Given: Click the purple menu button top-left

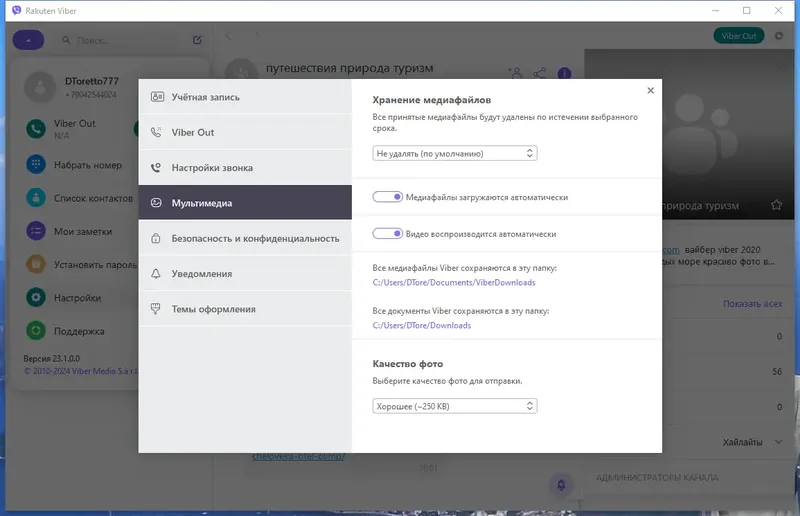Looking at the screenshot, I should [x=28, y=40].
